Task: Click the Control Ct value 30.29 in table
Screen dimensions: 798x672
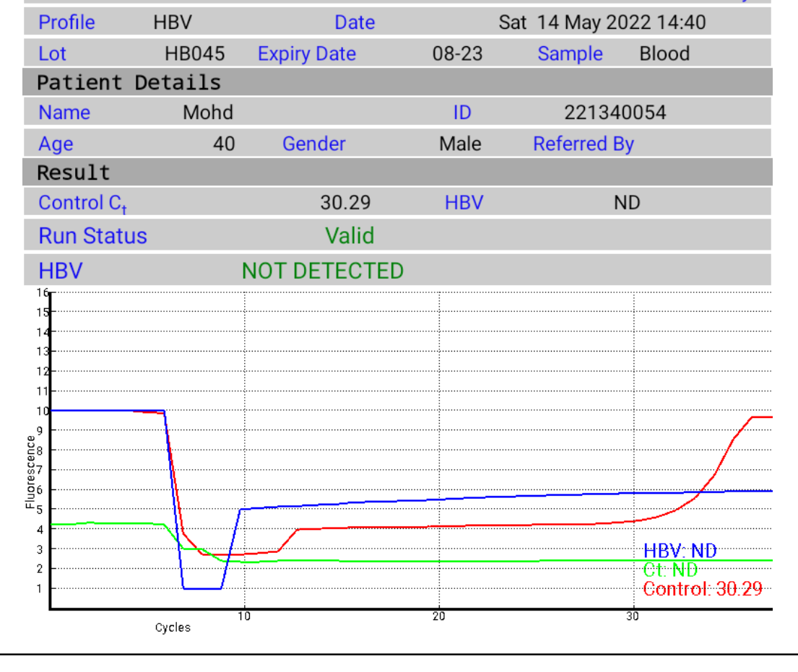Action: pyautogui.click(x=345, y=203)
